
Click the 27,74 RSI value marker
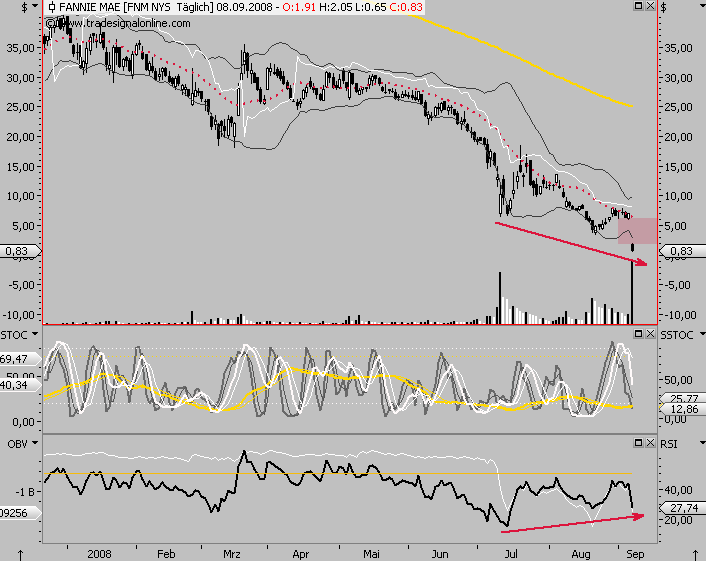tap(682, 508)
